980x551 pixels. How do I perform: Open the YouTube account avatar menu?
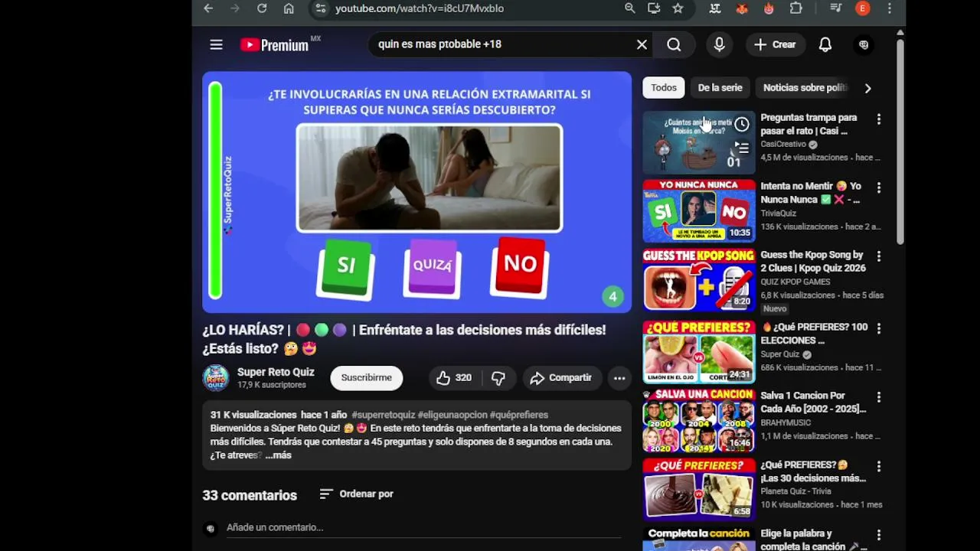click(864, 44)
